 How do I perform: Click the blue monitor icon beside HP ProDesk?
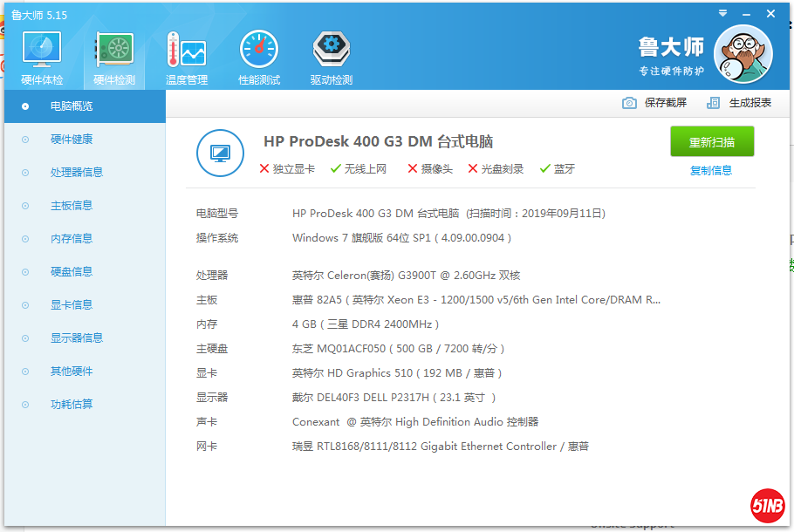click(x=220, y=153)
